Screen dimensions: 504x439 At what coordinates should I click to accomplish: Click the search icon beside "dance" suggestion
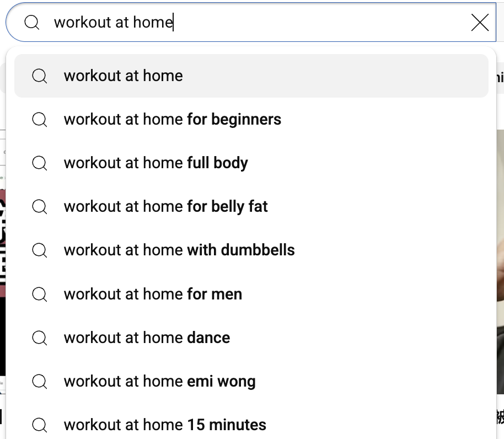click(40, 338)
